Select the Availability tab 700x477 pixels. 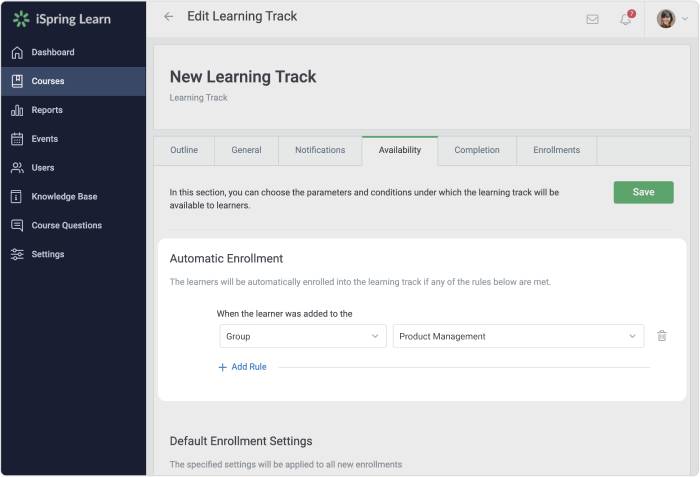pos(400,150)
